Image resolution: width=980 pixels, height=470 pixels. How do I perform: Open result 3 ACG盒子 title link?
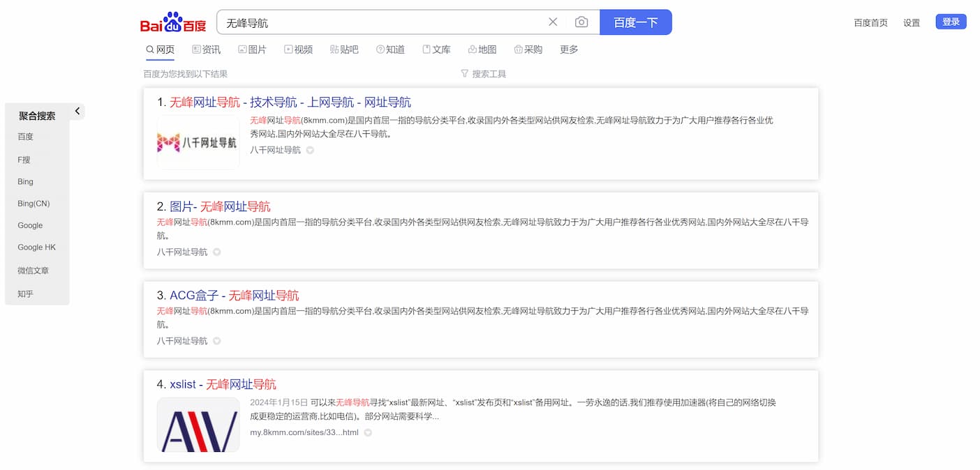click(x=234, y=296)
